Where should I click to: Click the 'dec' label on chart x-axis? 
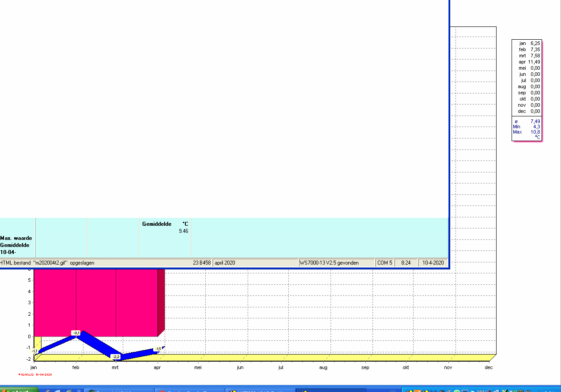[489, 367]
